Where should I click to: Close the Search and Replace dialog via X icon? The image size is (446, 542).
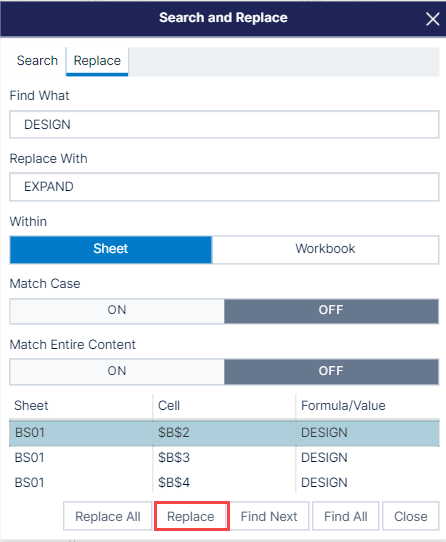tap(433, 19)
